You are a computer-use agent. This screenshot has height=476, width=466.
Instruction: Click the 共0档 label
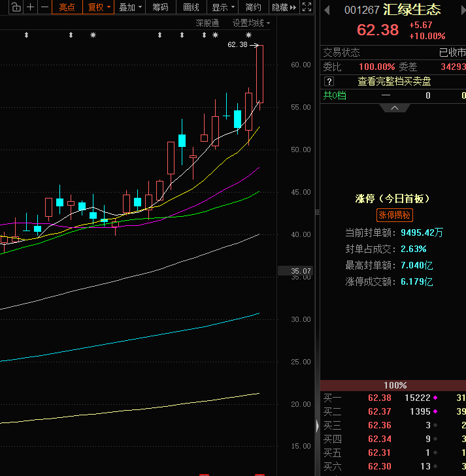coord(335,95)
